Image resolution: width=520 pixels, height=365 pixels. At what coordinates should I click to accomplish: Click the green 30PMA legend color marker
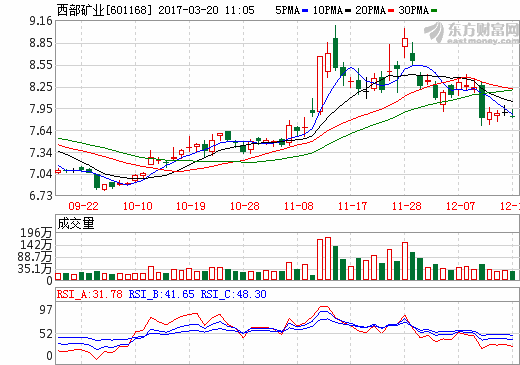[434, 11]
